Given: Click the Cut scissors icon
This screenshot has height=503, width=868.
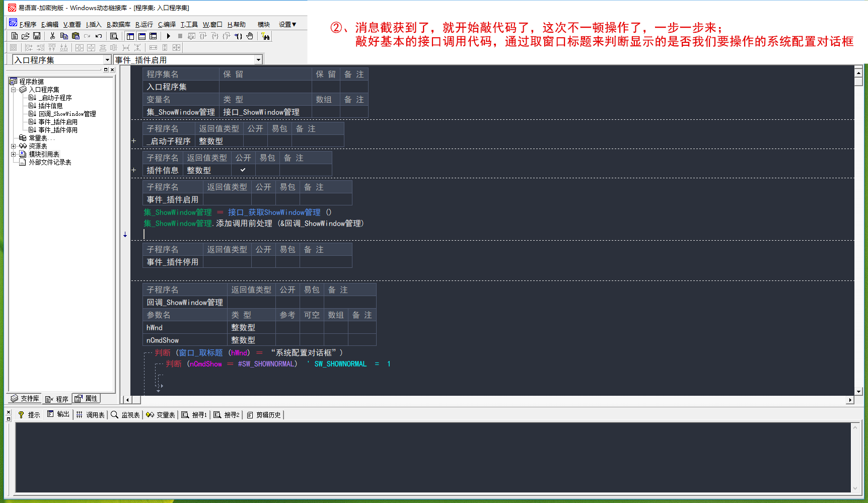Looking at the screenshot, I should [x=52, y=36].
